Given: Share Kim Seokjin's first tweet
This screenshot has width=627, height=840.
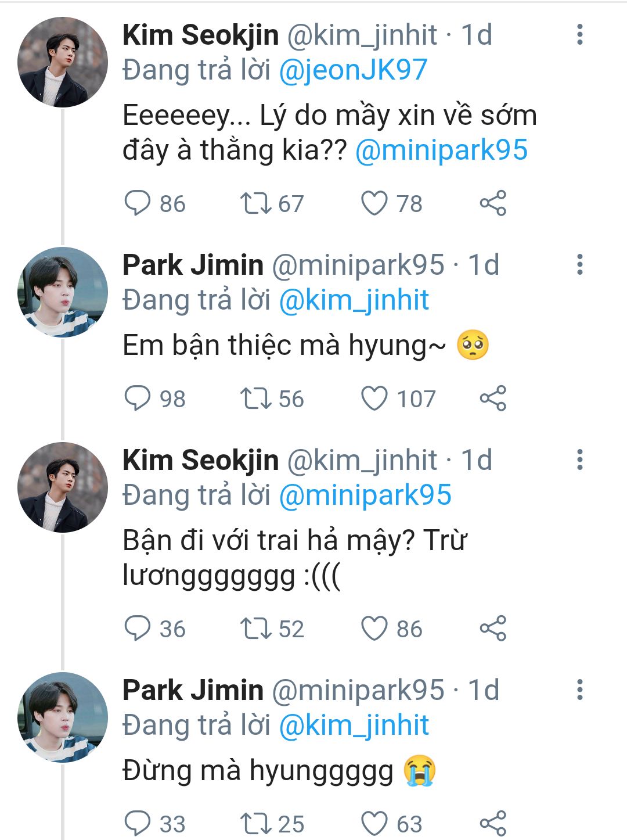Looking at the screenshot, I should pyautogui.click(x=493, y=204).
